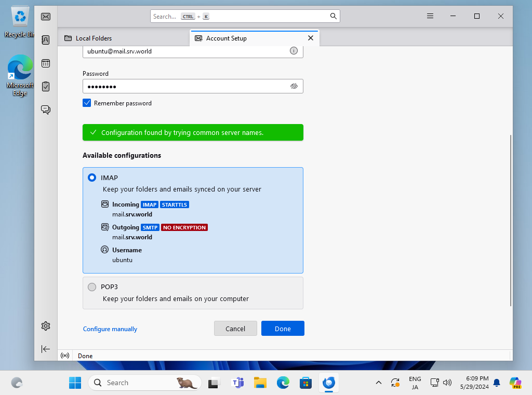Image resolution: width=532 pixels, height=395 pixels.
Task: Open the Tasks sidebar icon
Action: tap(46, 86)
